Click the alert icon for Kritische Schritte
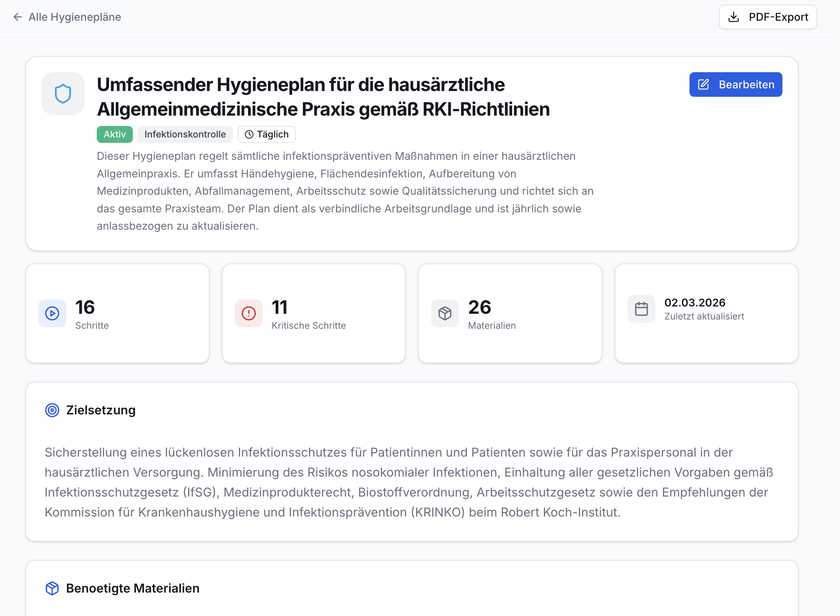Image resolution: width=840 pixels, height=616 pixels. (x=249, y=313)
